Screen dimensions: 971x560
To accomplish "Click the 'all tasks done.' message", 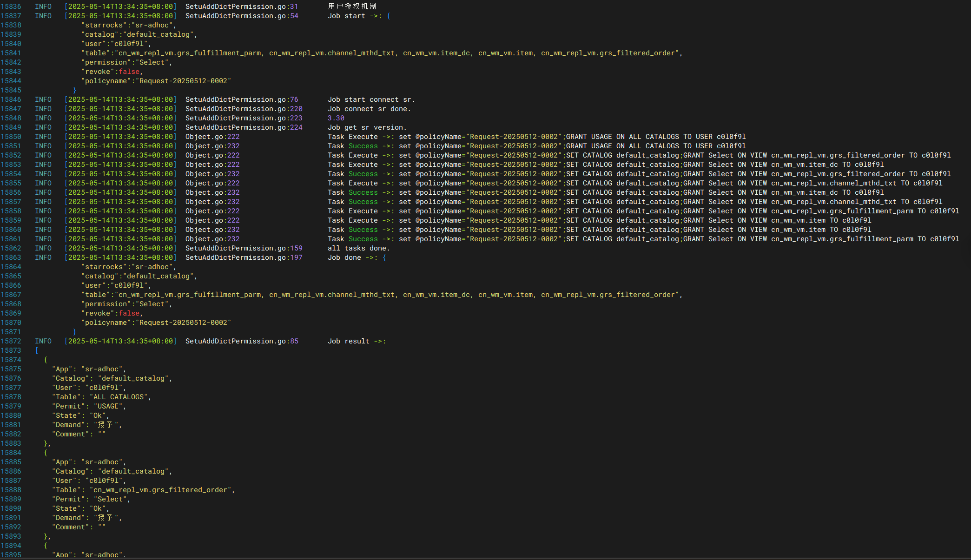I will 359,248.
